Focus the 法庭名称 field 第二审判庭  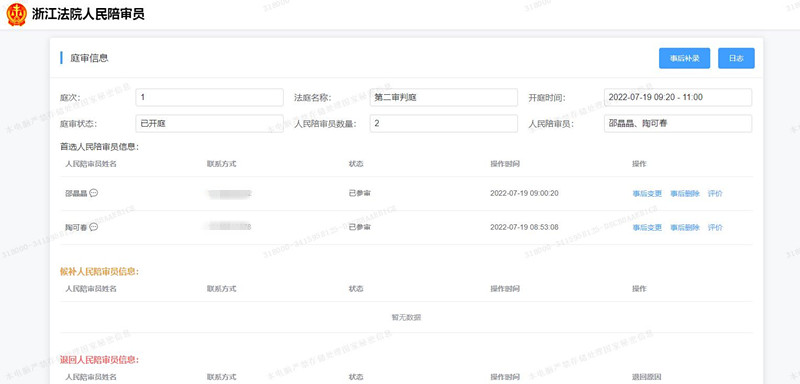(x=443, y=97)
